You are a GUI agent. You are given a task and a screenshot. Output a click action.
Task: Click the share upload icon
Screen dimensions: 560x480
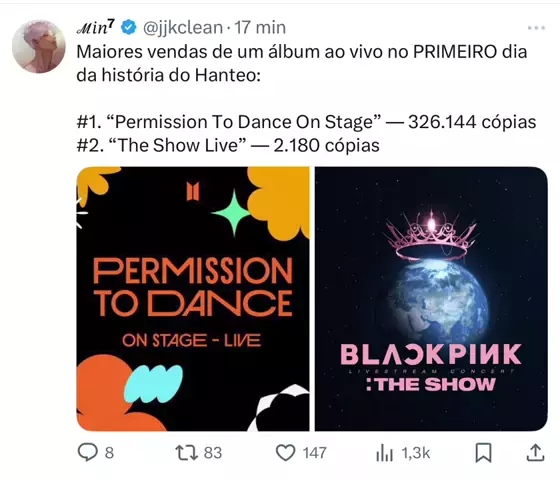click(x=535, y=452)
